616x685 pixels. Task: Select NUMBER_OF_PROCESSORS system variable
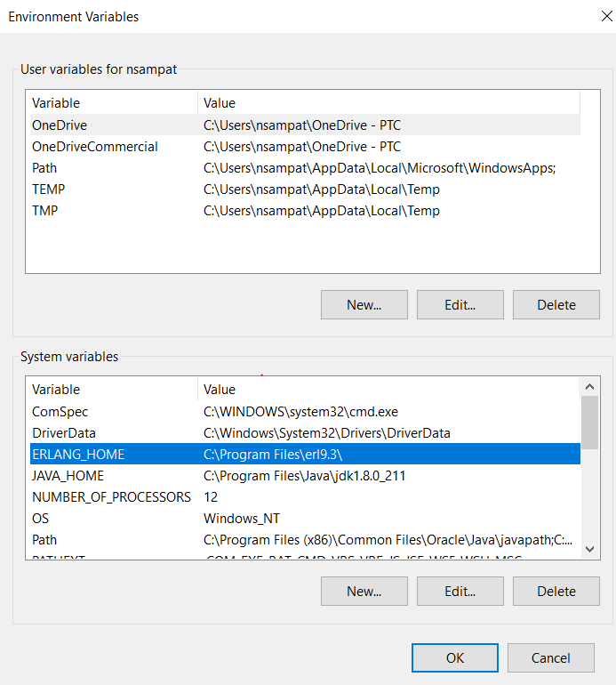[111, 497]
